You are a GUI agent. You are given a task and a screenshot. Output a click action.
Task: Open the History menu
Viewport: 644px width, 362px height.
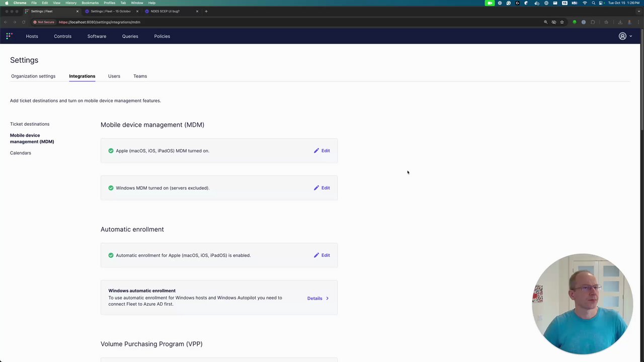tap(71, 3)
